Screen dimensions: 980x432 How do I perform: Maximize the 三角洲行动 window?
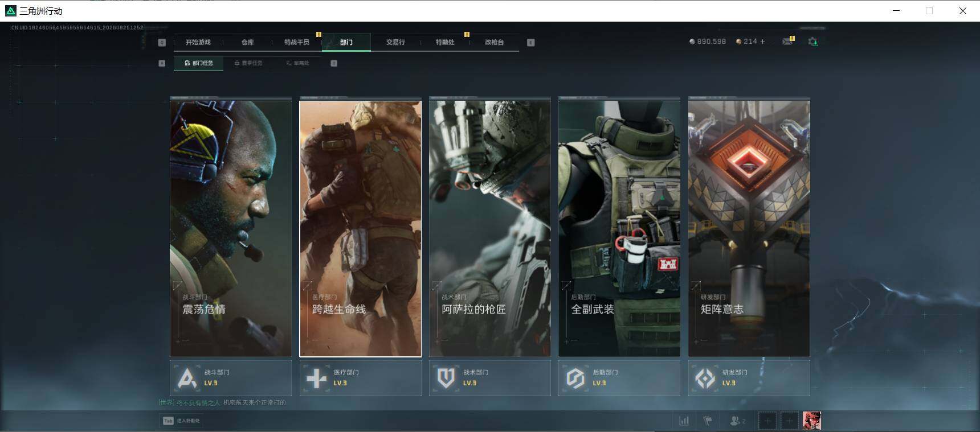tap(929, 11)
